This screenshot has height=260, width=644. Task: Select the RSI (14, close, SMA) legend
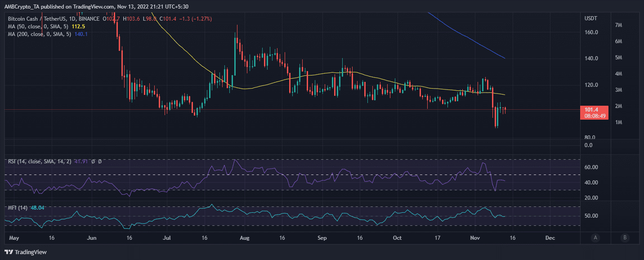pyautogui.click(x=38, y=161)
